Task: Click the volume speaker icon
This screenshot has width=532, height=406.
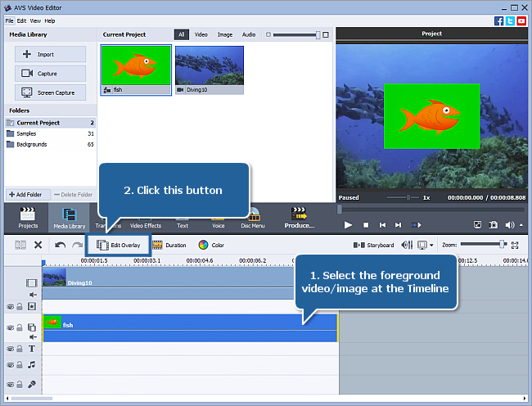Action: point(510,225)
